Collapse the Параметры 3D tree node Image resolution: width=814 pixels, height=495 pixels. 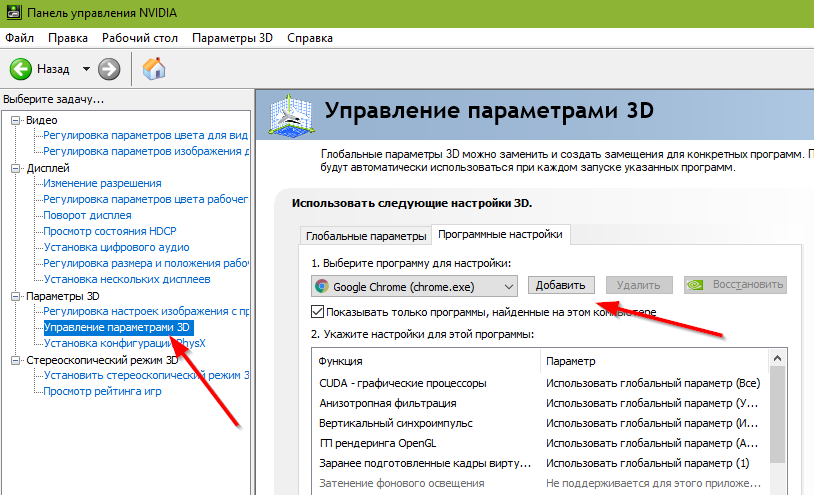point(16,296)
